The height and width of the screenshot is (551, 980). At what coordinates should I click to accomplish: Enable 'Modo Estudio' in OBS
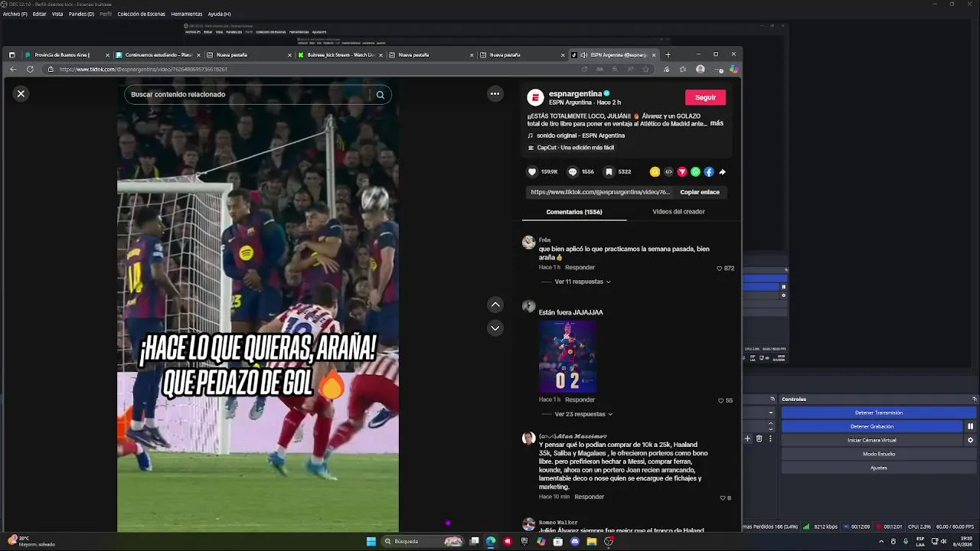[x=879, y=454]
